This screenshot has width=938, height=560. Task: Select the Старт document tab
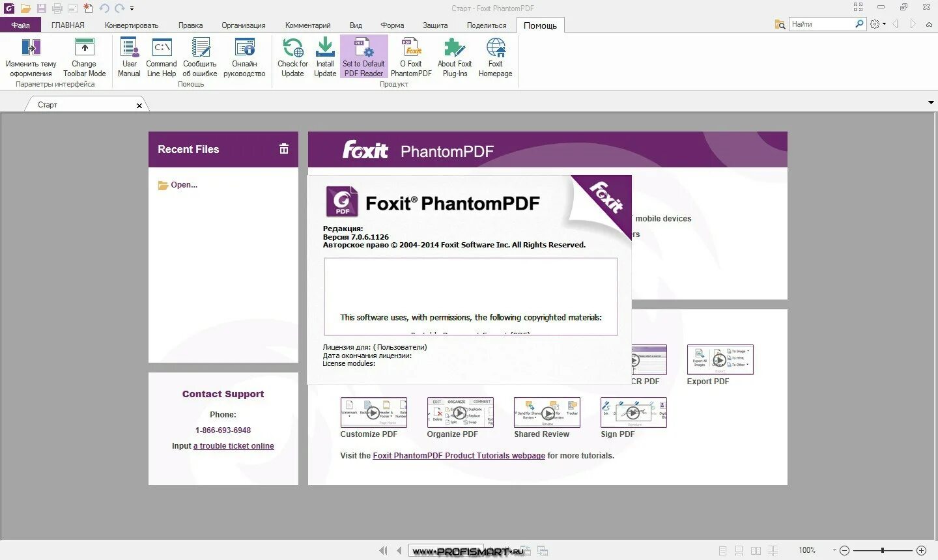[85, 104]
